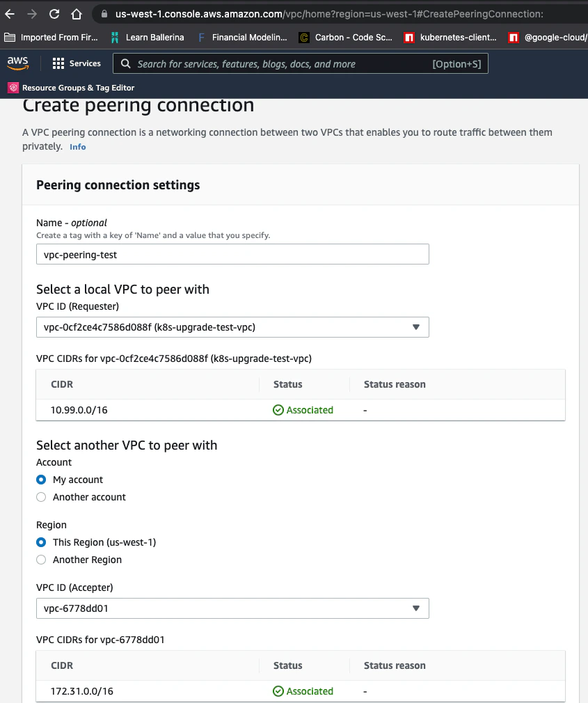Choose This Region (us-west-1) option

(41, 542)
